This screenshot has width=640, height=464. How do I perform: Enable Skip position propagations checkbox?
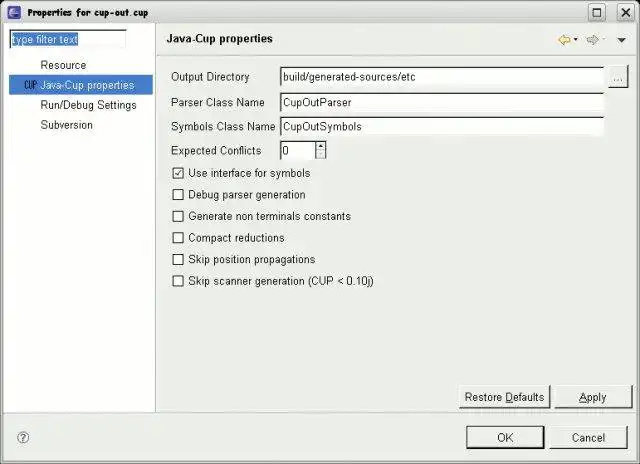[178, 260]
